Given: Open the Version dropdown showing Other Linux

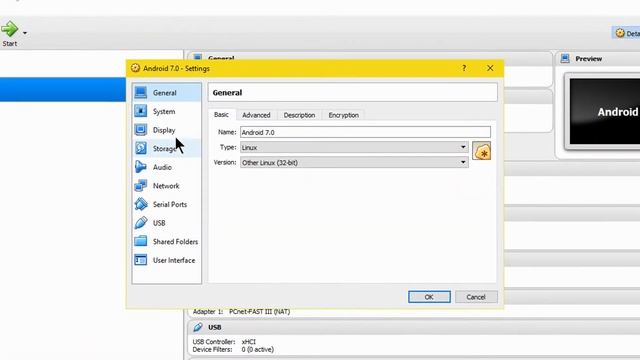Looking at the screenshot, I should 354,162.
